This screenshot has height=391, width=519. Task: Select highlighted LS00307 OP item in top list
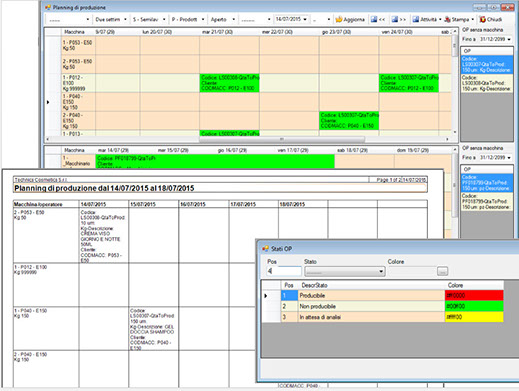[x=486, y=64]
